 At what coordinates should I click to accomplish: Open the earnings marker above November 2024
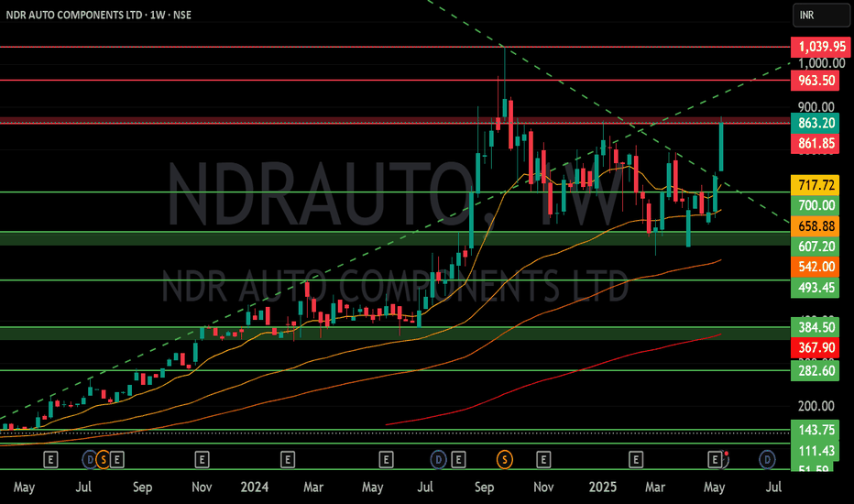543,460
